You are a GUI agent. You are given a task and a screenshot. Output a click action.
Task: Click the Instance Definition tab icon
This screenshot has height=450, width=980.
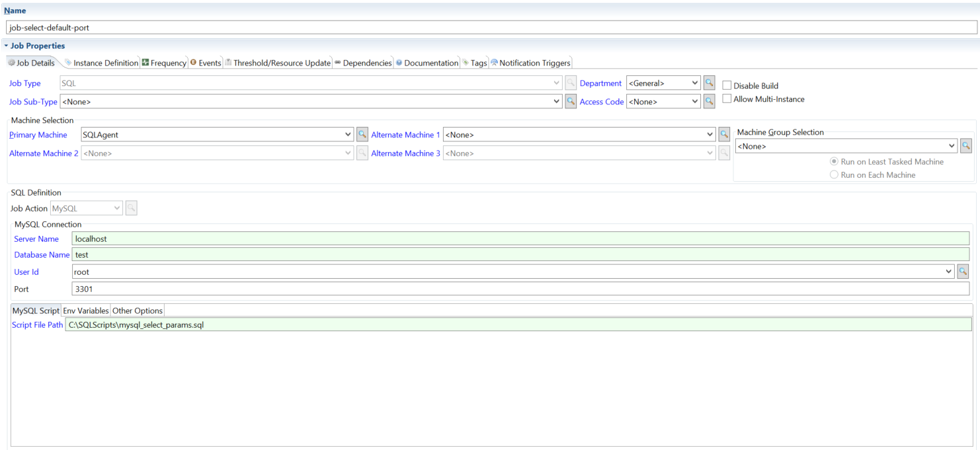(68, 63)
